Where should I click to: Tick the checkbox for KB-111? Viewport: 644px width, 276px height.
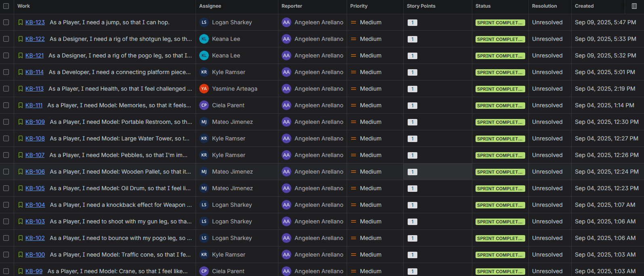coord(6,105)
